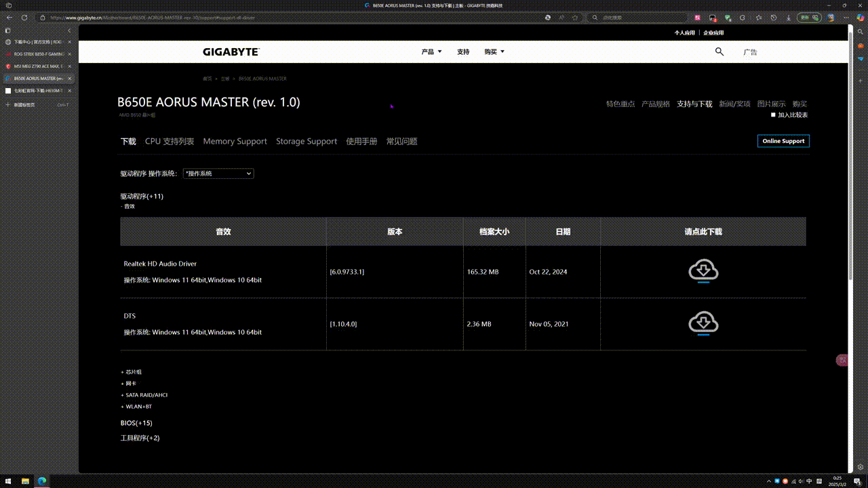Open File Explorer from the taskbar
Image resolution: width=868 pixels, height=488 pixels.
[26, 481]
